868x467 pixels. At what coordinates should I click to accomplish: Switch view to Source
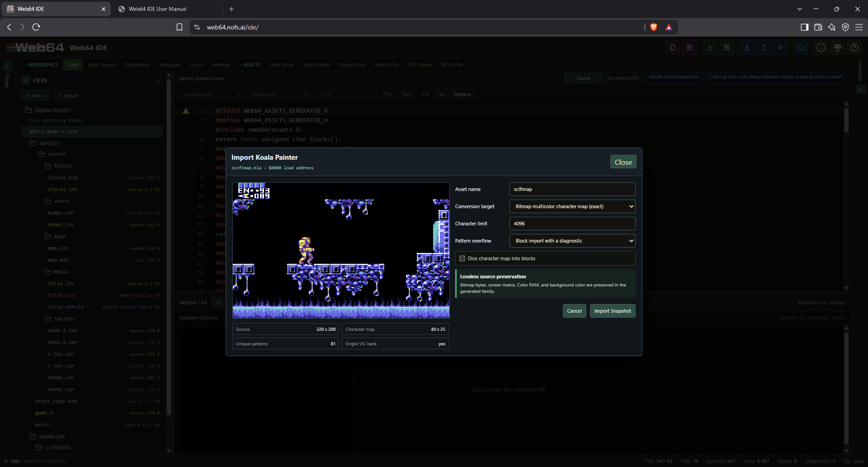[x=583, y=78]
